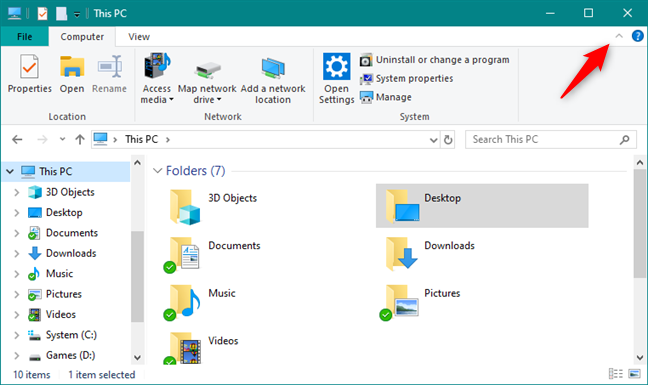Open Customize Quick Access Toolbar dropdown
The width and height of the screenshot is (648, 385).
tap(77, 14)
